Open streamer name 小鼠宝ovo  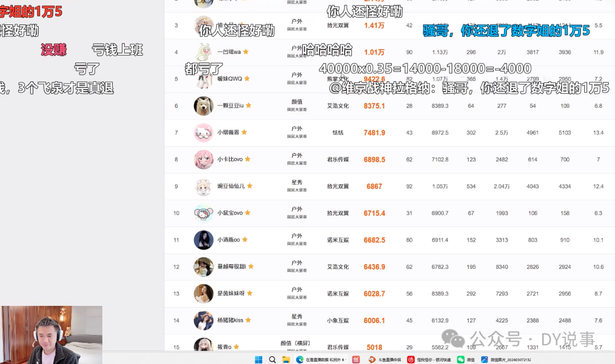[x=230, y=213]
